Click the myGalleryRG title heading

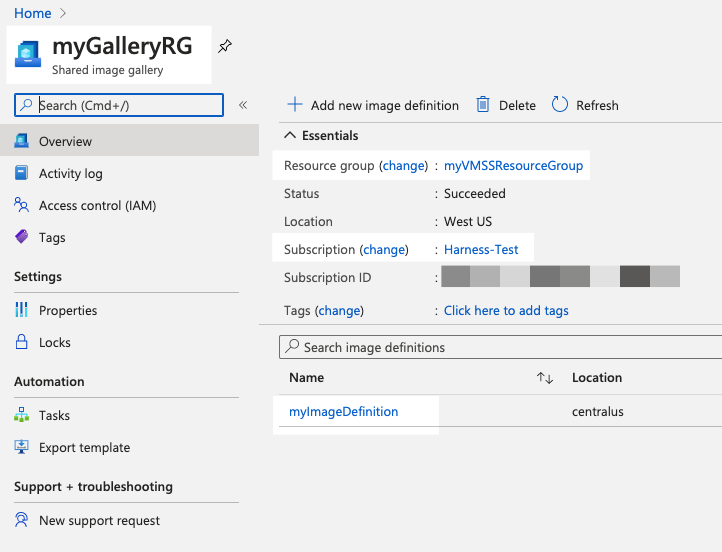[122, 46]
